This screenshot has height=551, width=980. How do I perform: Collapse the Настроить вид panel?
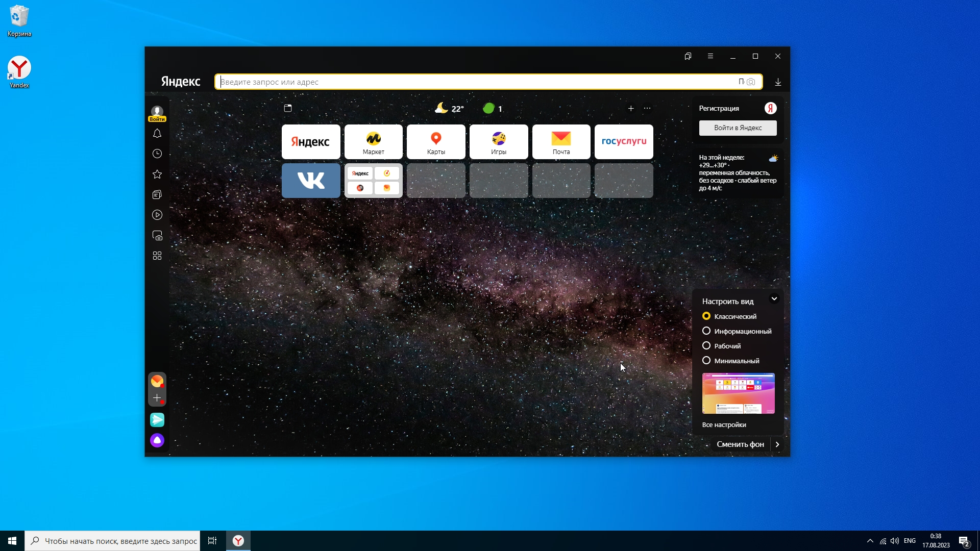coord(774,299)
